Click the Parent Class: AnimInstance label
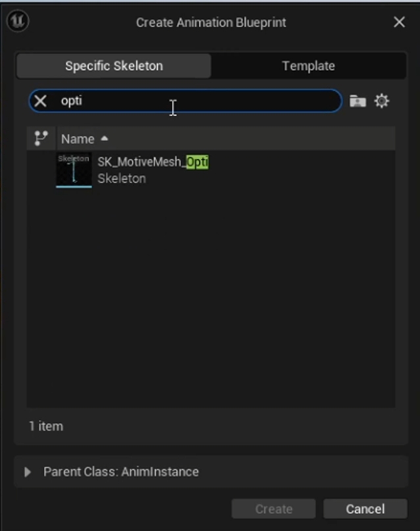The width and height of the screenshot is (420, 531). coord(121,472)
